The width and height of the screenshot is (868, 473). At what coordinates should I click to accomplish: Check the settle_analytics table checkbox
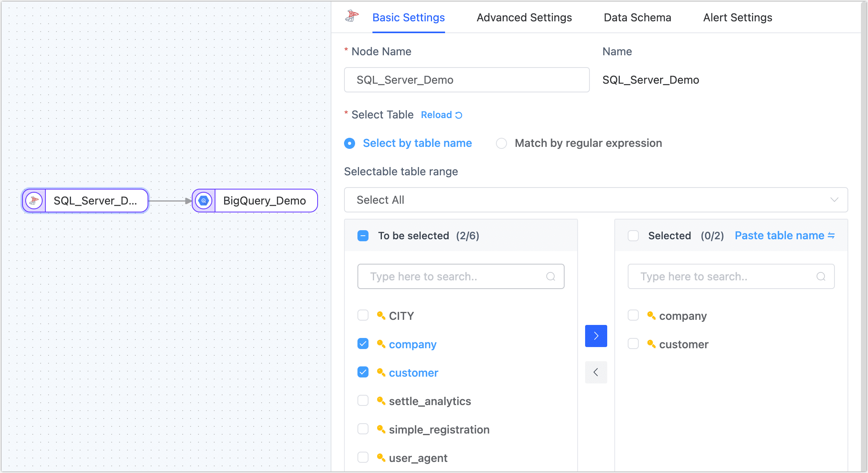[363, 401]
